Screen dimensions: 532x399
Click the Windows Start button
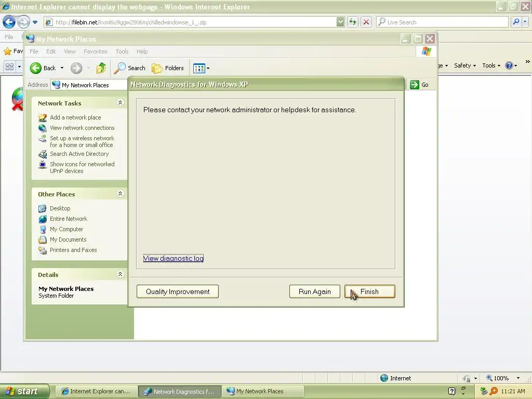coord(25,391)
